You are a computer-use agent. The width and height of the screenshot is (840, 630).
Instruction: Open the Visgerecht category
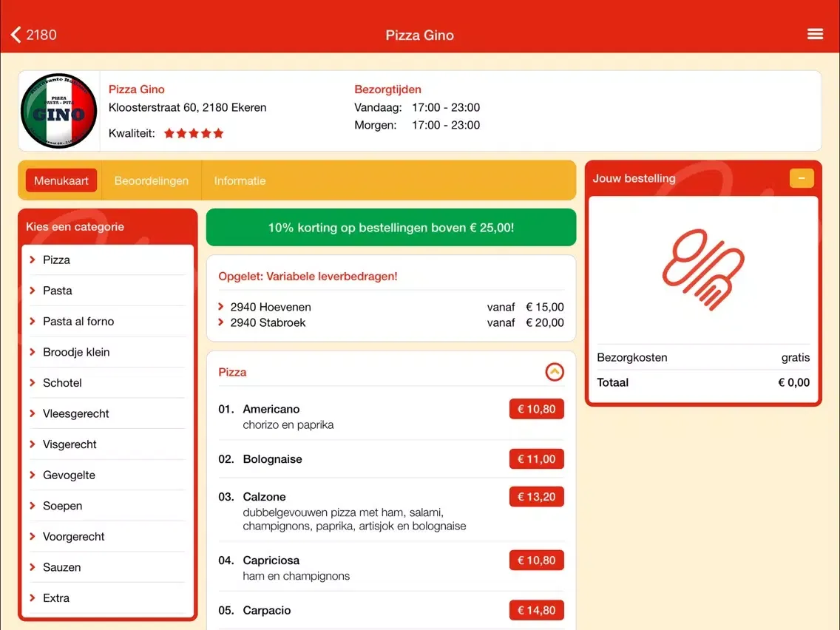point(107,444)
